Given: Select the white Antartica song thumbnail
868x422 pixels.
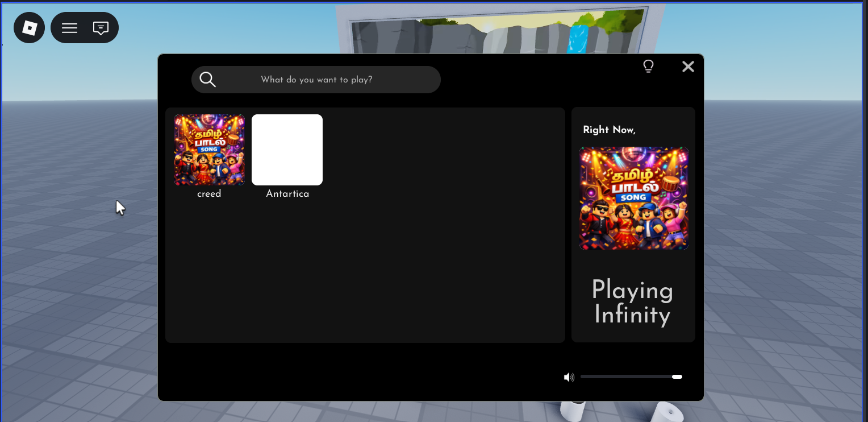Looking at the screenshot, I should point(287,150).
